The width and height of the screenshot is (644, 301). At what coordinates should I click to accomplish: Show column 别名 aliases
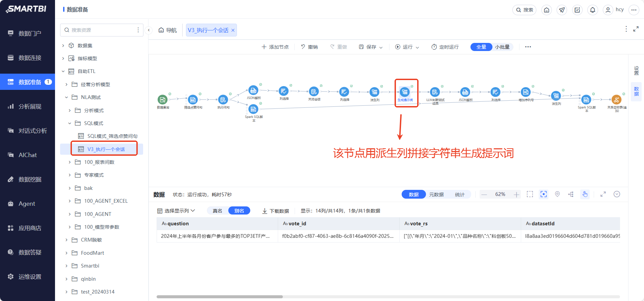point(239,211)
